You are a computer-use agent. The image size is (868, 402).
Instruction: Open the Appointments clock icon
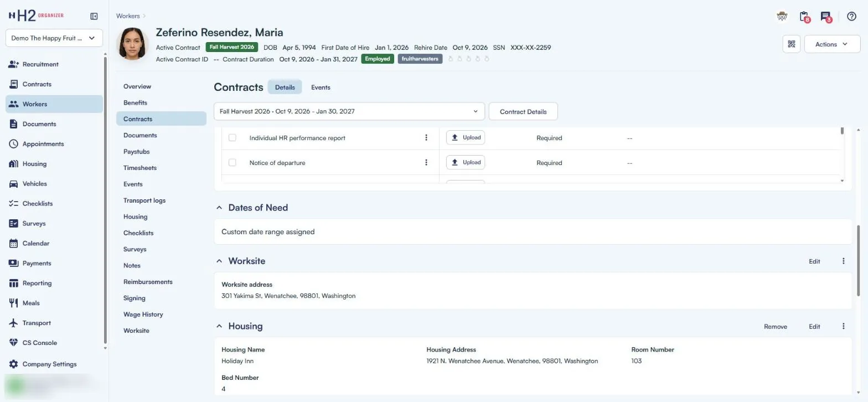(x=14, y=144)
